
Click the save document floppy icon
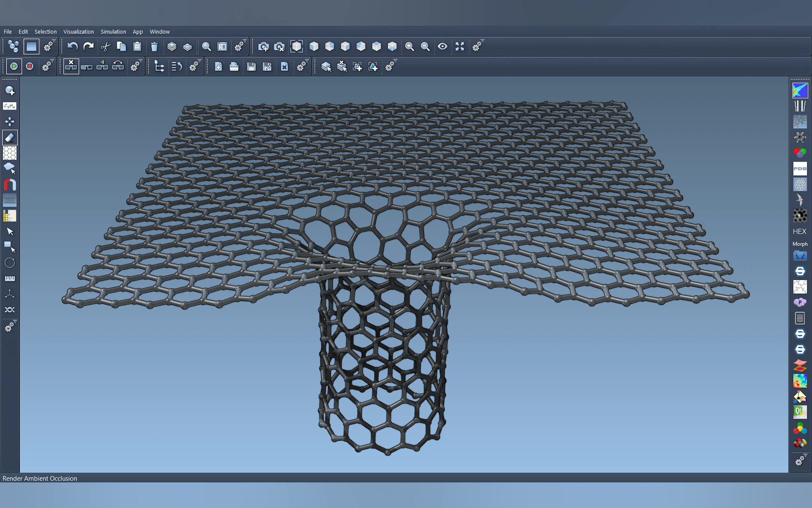[251, 67]
